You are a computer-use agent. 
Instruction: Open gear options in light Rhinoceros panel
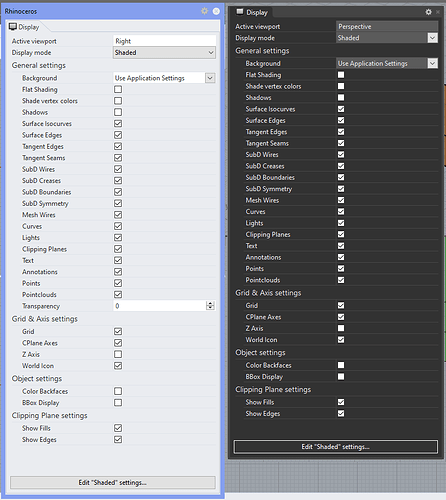click(204, 11)
